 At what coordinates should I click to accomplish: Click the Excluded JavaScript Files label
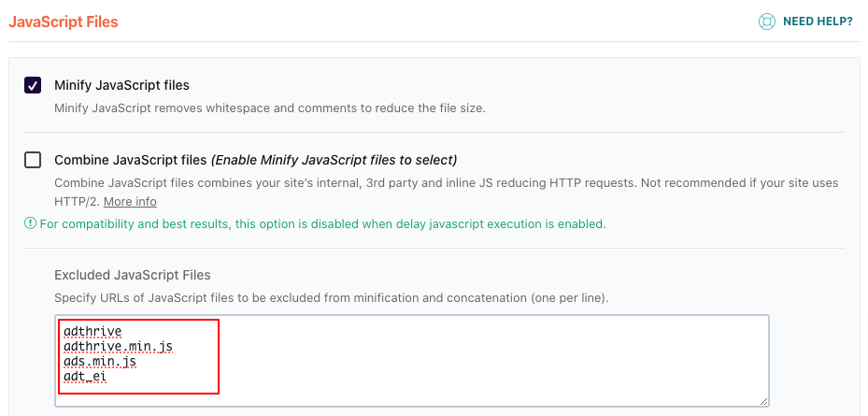click(133, 275)
